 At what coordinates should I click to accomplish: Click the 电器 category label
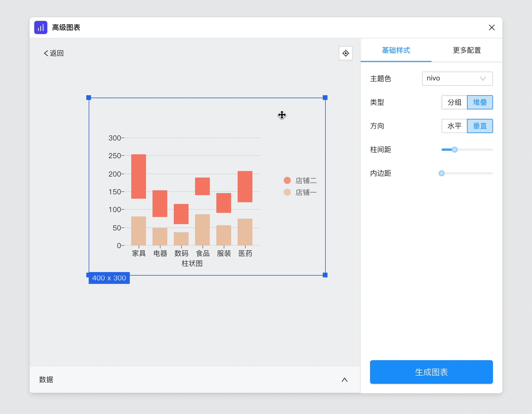(160, 253)
